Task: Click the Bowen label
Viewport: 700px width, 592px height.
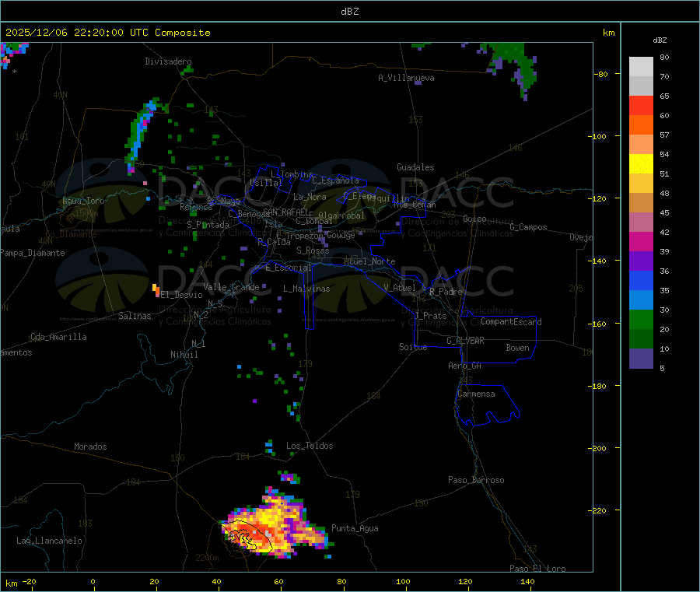Action: [517, 348]
